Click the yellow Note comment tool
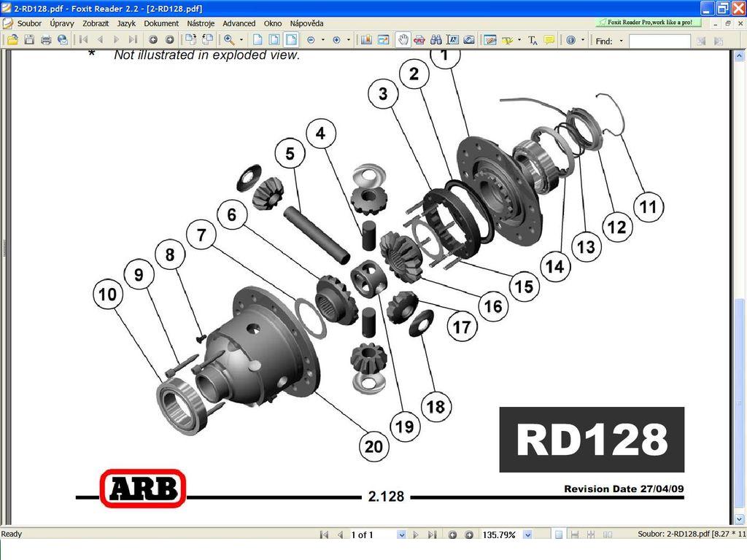The image size is (747, 560). click(549, 40)
